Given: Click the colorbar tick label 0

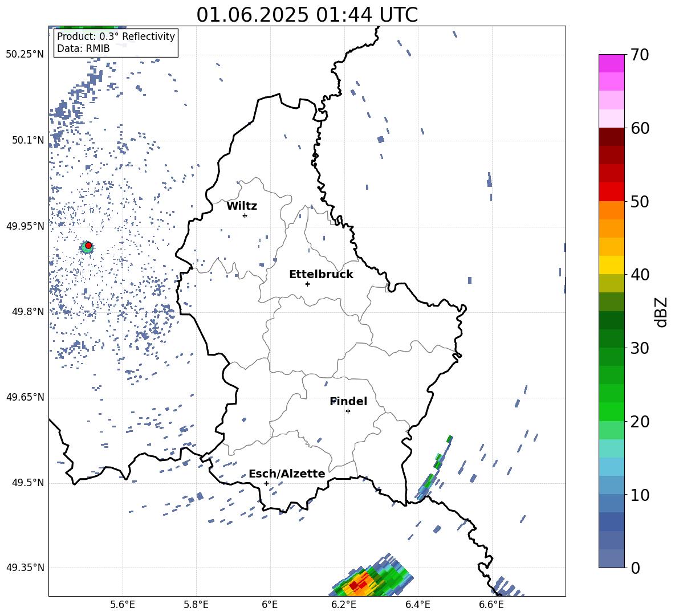Looking at the screenshot, I should [635, 568].
